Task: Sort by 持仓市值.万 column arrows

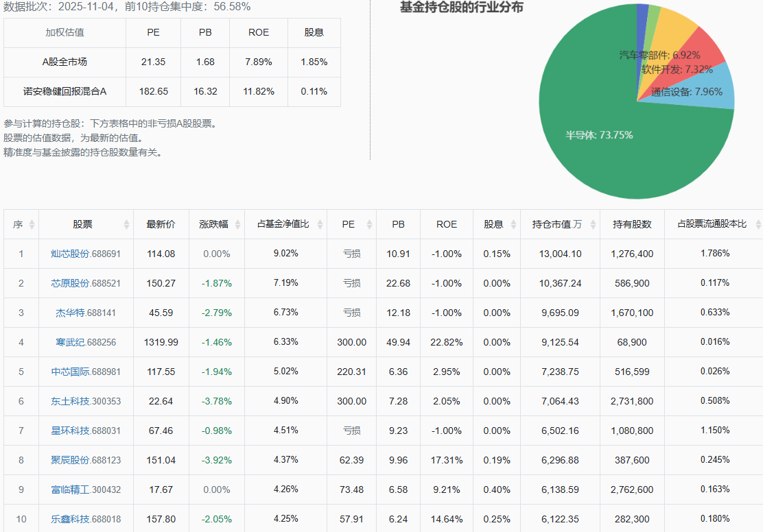Action: [x=593, y=225]
